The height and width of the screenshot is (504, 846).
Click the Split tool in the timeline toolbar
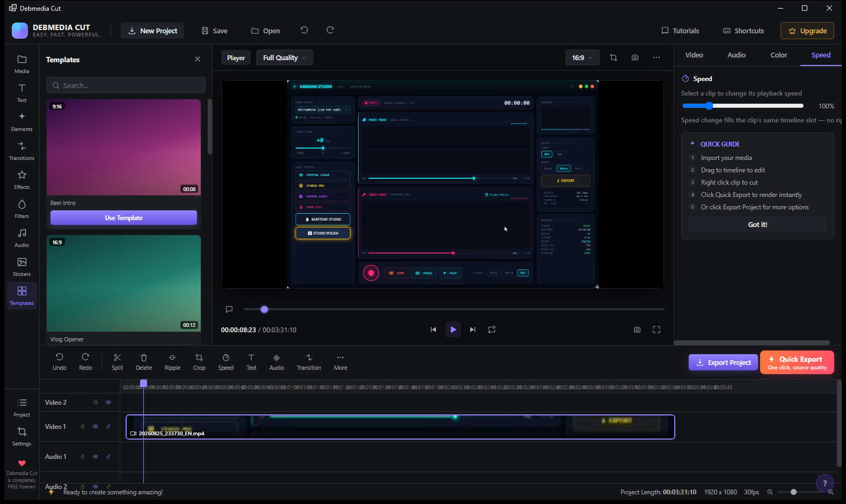(x=118, y=362)
